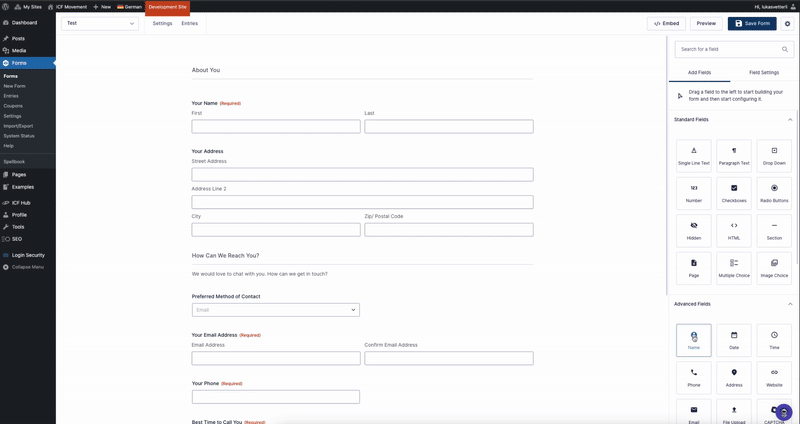Click the Your Phone input
The width and height of the screenshot is (800, 424).
tap(276, 397)
